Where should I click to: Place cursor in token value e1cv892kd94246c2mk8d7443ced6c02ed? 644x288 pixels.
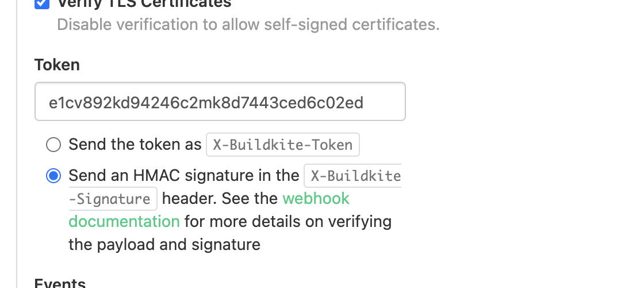[x=206, y=103]
